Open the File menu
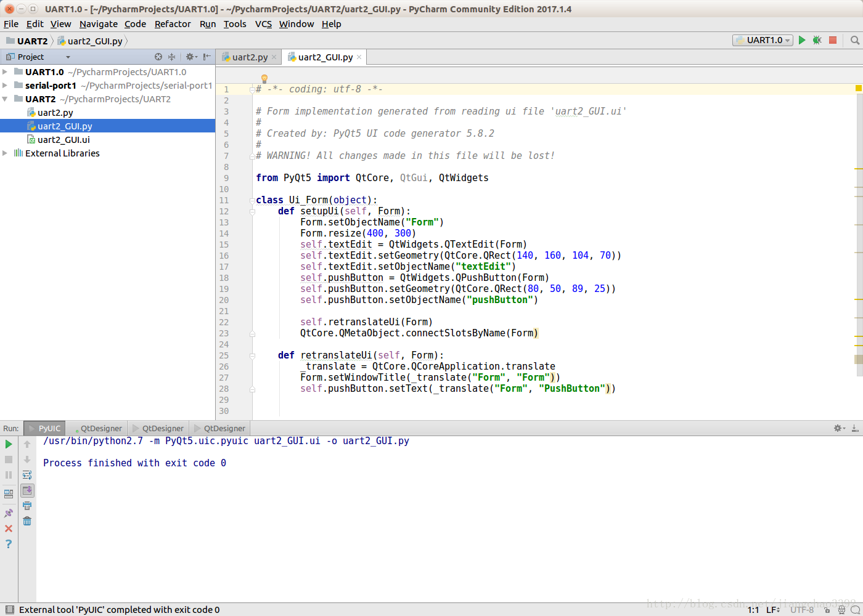Image resolution: width=863 pixels, height=616 pixels. (11, 24)
